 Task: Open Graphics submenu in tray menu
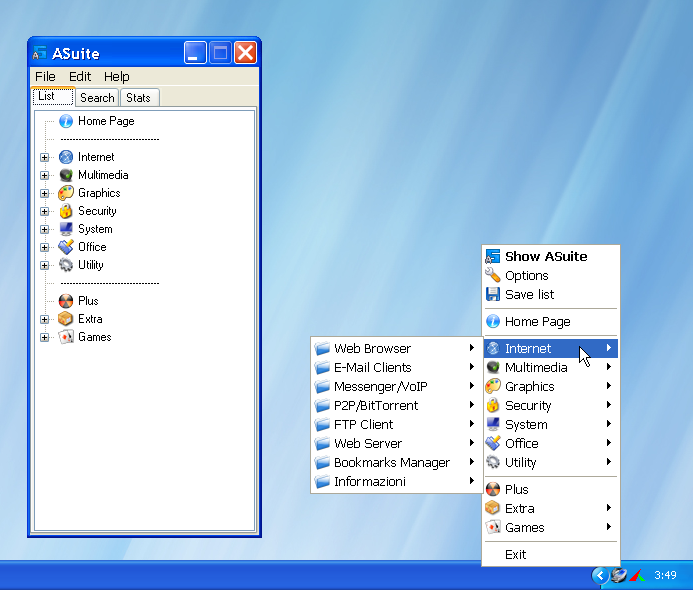[551, 386]
